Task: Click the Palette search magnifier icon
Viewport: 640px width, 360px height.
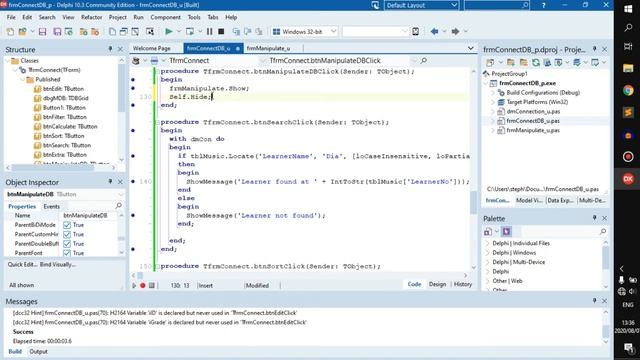Action: [x=602, y=231]
